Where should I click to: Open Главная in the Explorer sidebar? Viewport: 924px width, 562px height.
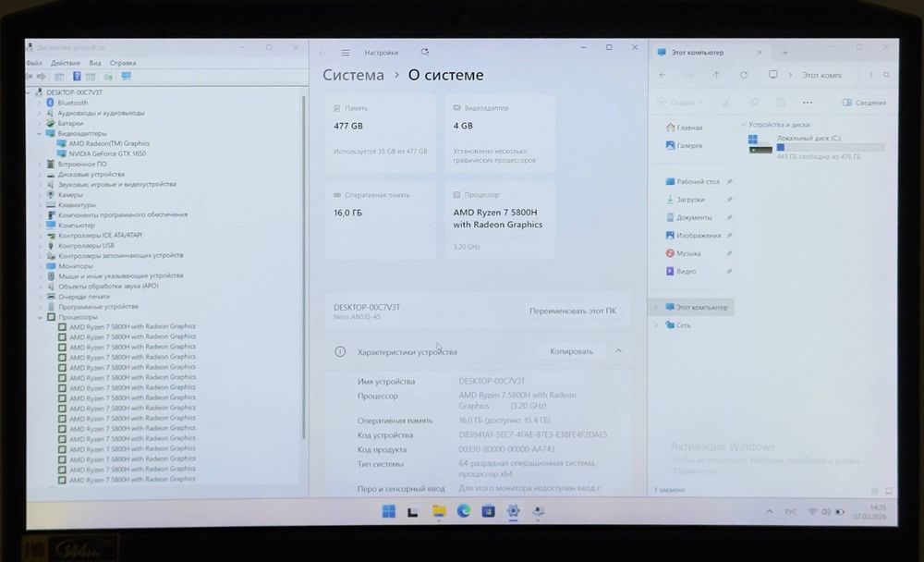[x=684, y=128]
